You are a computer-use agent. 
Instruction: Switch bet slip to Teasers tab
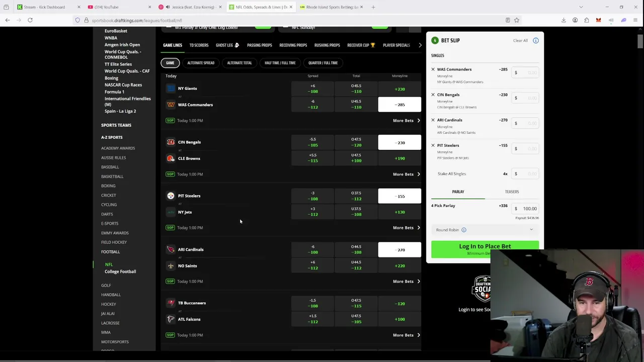512,192
